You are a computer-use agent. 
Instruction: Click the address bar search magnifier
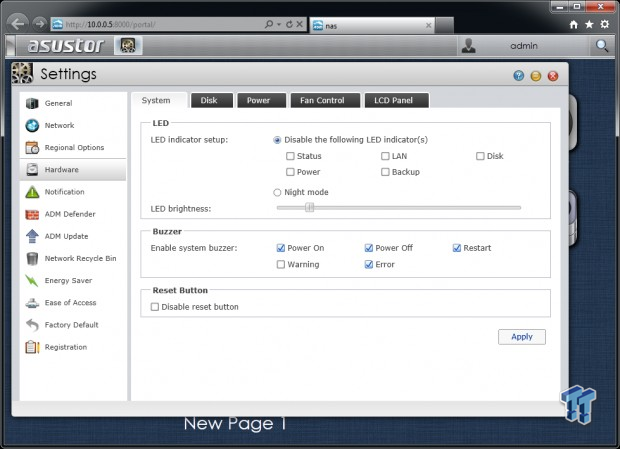(269, 25)
